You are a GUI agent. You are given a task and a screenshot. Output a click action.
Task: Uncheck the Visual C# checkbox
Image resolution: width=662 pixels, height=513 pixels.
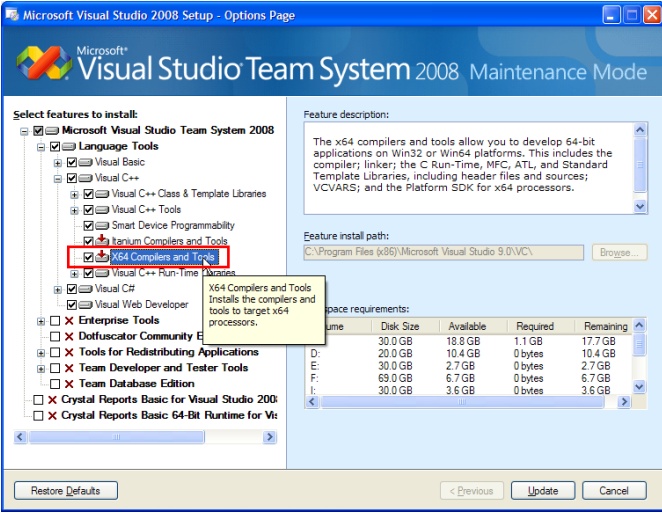click(x=72, y=289)
